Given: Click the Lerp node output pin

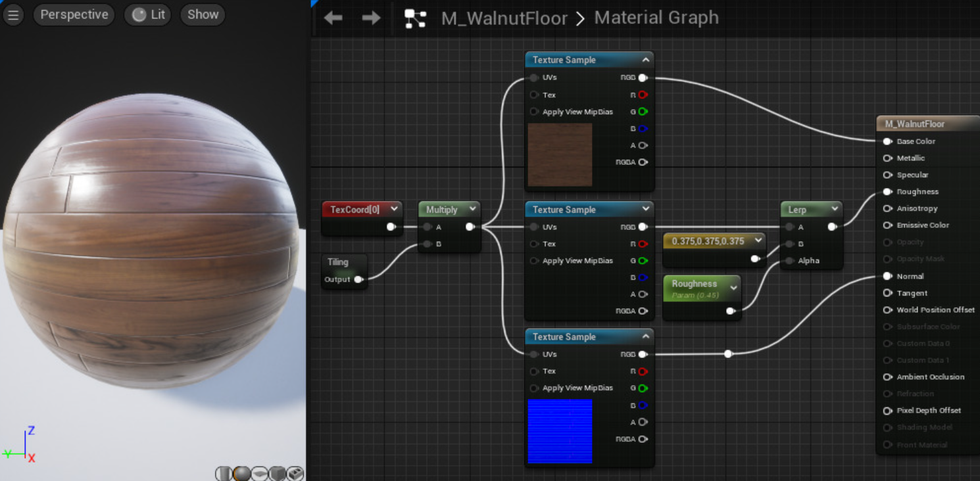Looking at the screenshot, I should coord(832,227).
